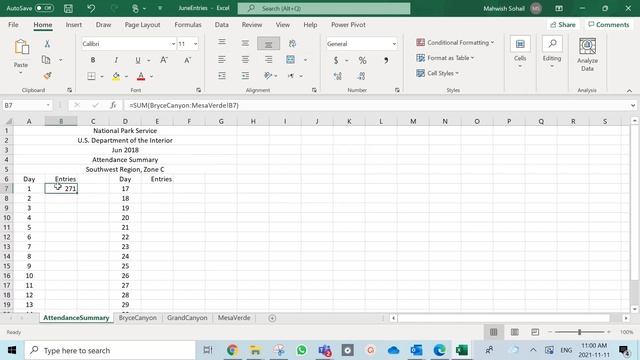Open the Name Box dropdown arrow
The height and width of the screenshot is (360, 640).
click(x=48, y=105)
